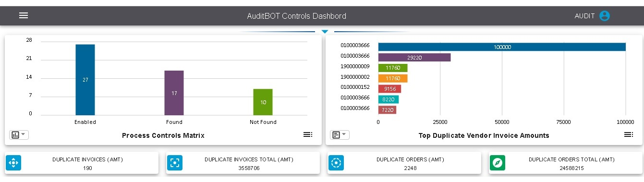
Task: Click the Duplicate Orders (AMT) tile icon
Action: [x=336, y=163]
